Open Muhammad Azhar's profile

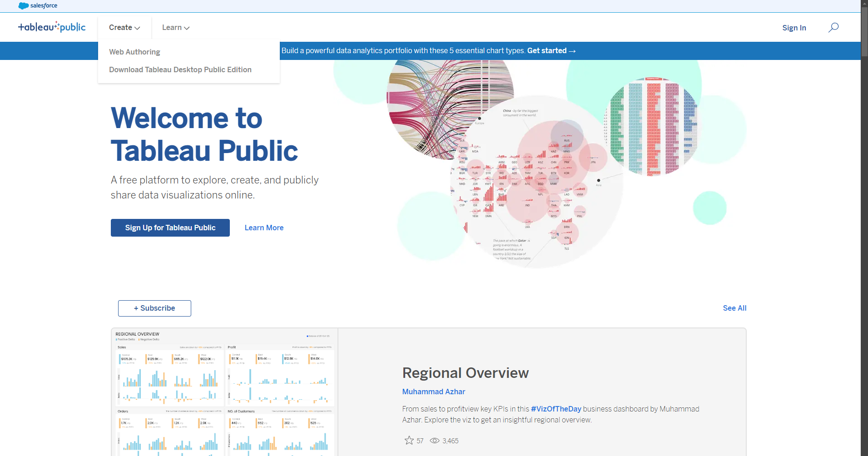[x=433, y=392]
